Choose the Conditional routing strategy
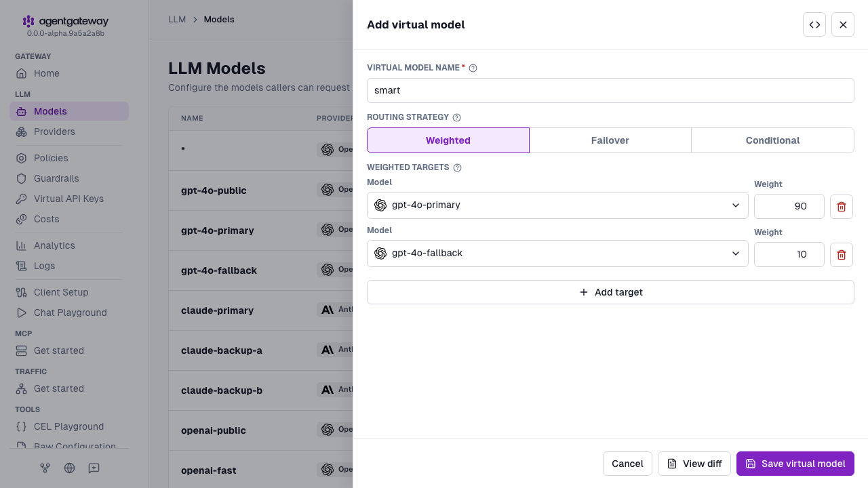This screenshot has height=488, width=868. pos(772,140)
